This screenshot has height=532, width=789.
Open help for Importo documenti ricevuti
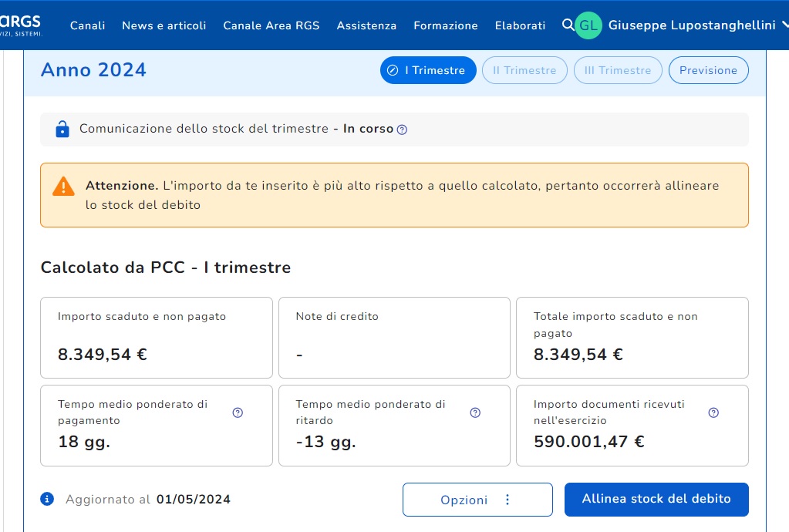coord(713,412)
